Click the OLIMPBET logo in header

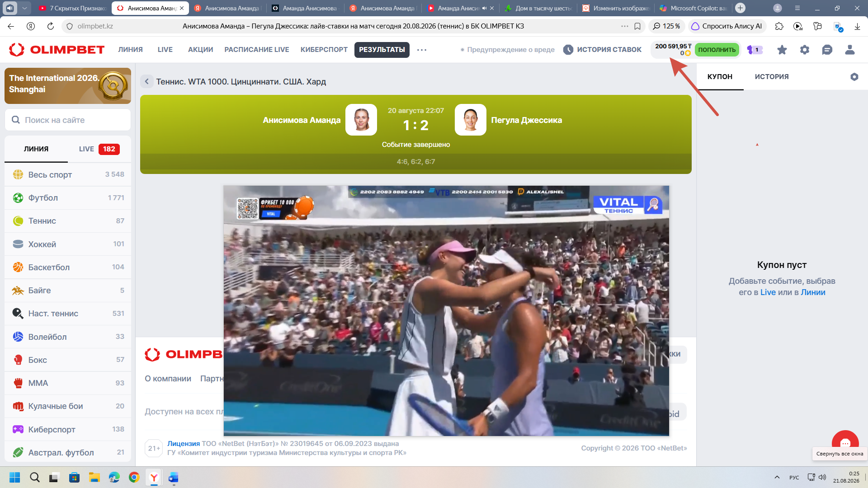click(x=57, y=50)
